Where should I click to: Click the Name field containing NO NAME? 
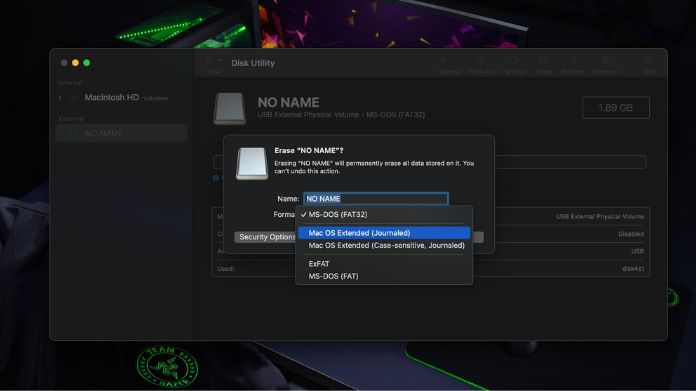click(x=376, y=198)
